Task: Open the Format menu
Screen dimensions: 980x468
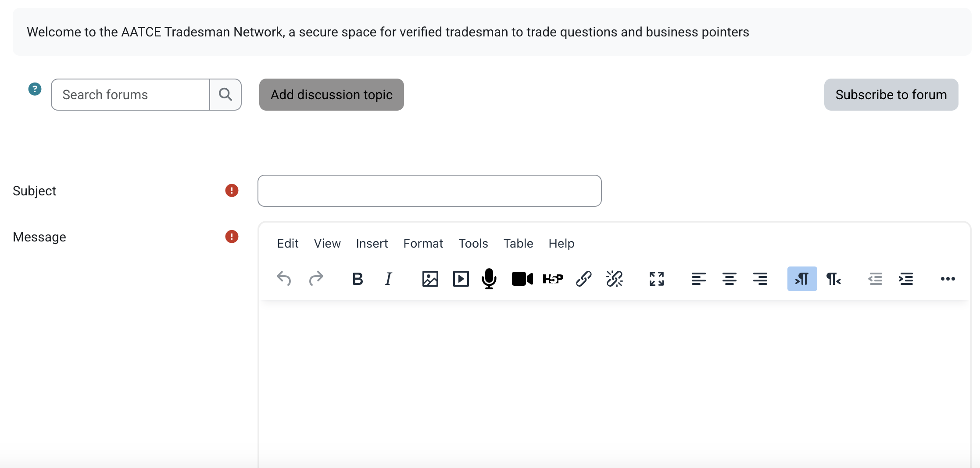Action: tap(423, 243)
